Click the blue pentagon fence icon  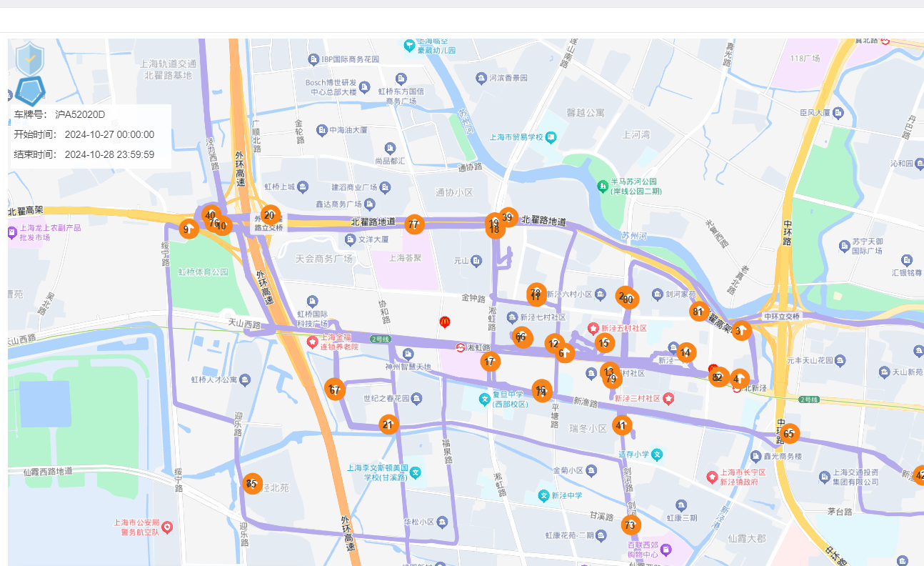coord(31,90)
